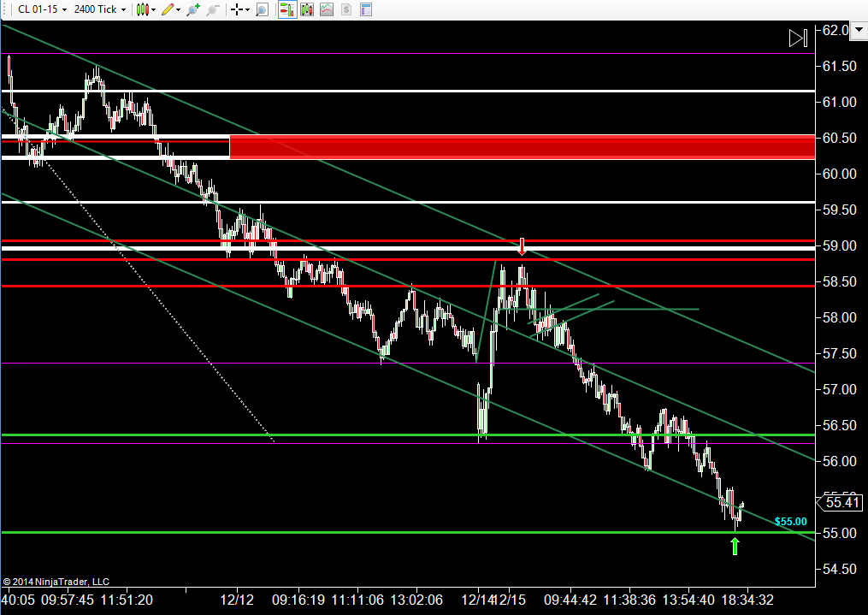Open the strategies dollar icon
The height and width of the screenshot is (615, 868).
tap(346, 9)
